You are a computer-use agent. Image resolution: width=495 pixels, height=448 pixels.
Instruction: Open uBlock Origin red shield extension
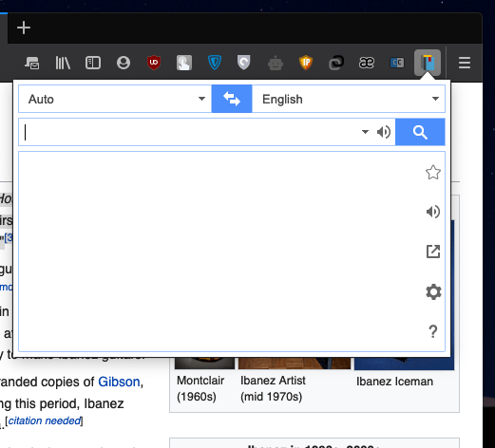(154, 63)
